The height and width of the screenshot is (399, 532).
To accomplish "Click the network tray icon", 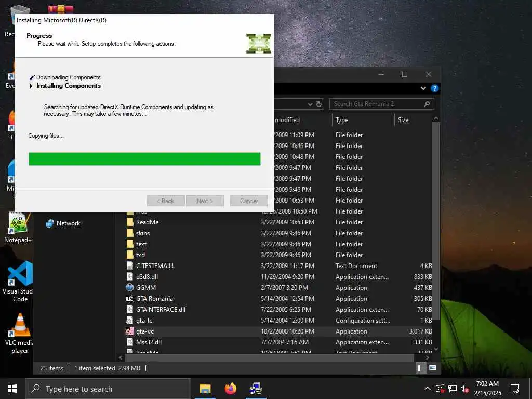I will pyautogui.click(x=453, y=389).
